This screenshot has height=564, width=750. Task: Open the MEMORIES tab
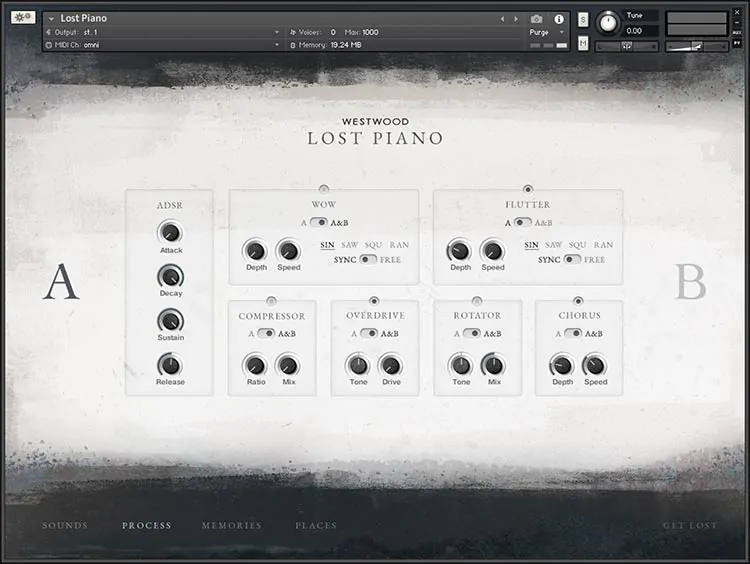click(x=232, y=525)
